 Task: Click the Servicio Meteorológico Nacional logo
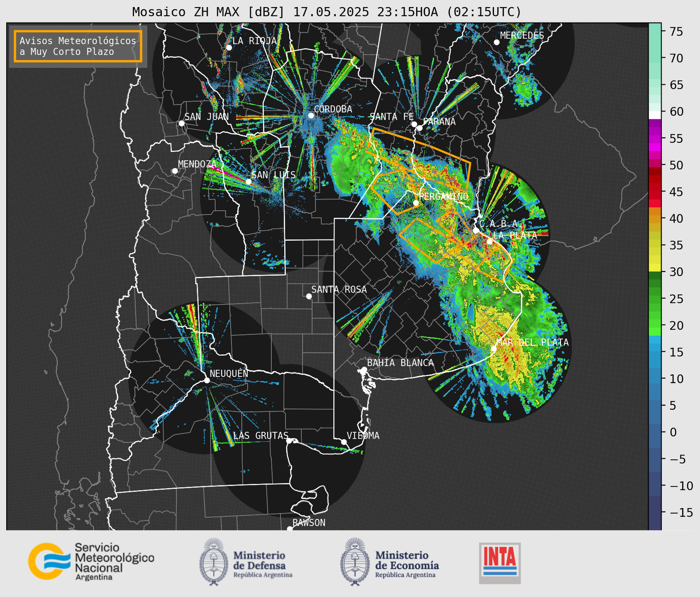point(91,561)
